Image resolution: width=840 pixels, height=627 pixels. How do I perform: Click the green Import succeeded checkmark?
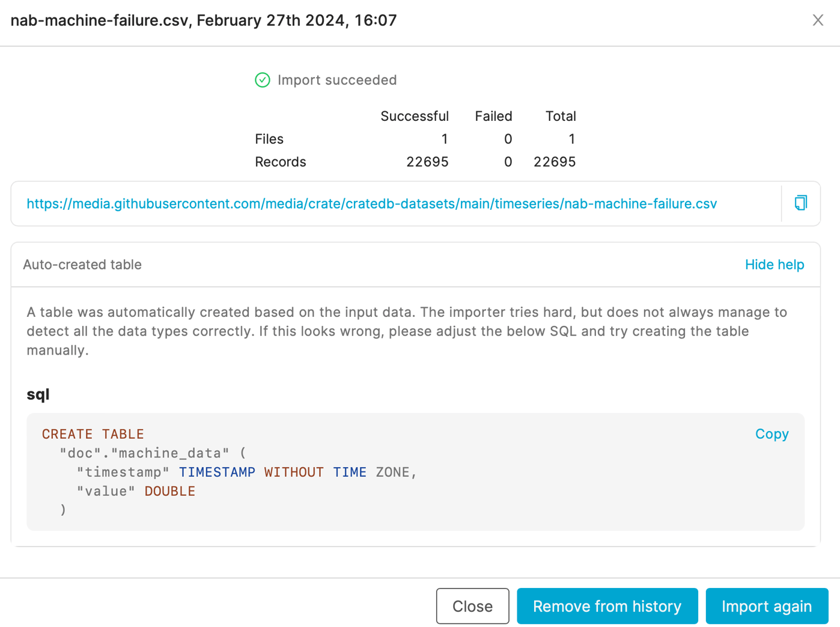[x=263, y=79]
